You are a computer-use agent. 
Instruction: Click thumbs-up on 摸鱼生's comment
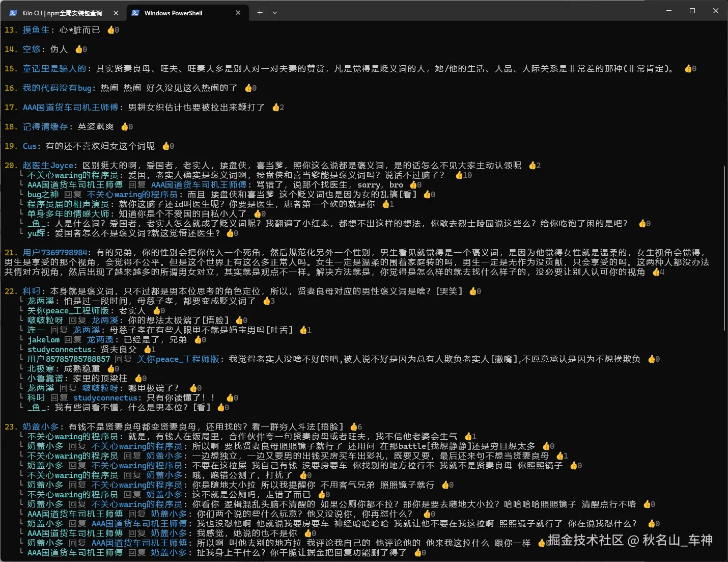(110, 30)
